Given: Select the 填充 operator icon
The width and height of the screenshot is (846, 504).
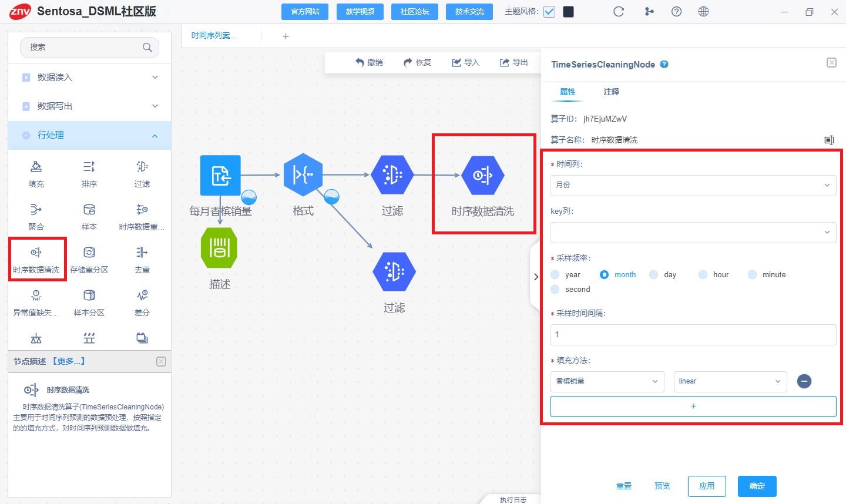Looking at the screenshot, I should (x=36, y=167).
